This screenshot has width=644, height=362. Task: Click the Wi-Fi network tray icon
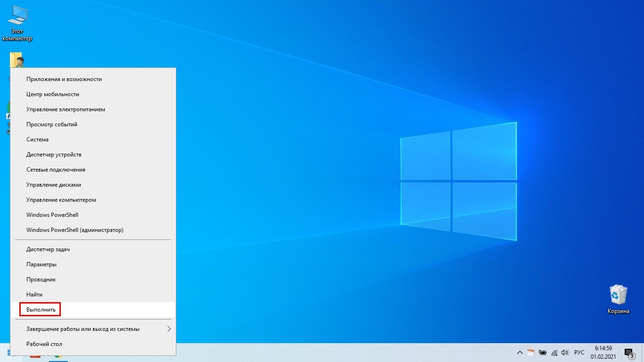tap(554, 353)
